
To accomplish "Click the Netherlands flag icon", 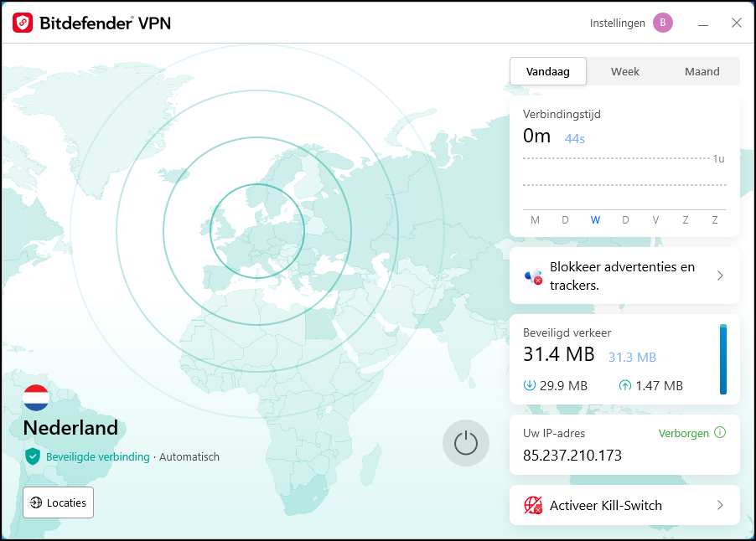I will tap(36, 398).
